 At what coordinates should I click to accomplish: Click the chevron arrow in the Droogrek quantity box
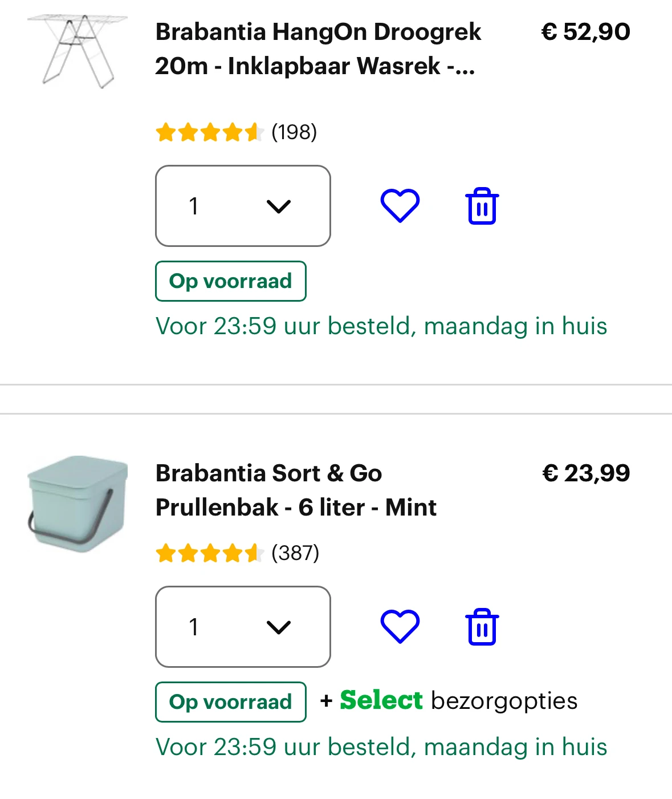[x=279, y=206]
